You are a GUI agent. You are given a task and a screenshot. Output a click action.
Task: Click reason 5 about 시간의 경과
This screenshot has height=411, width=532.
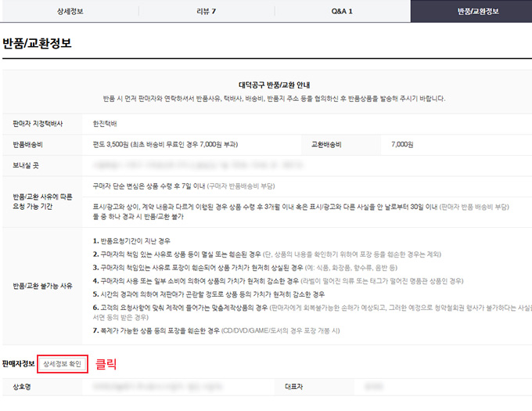(209, 294)
